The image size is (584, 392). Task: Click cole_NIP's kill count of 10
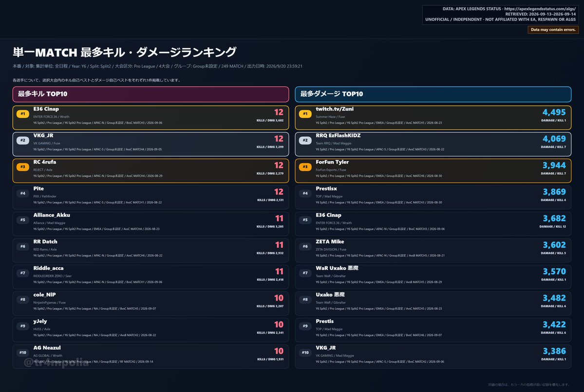pyautogui.click(x=279, y=298)
